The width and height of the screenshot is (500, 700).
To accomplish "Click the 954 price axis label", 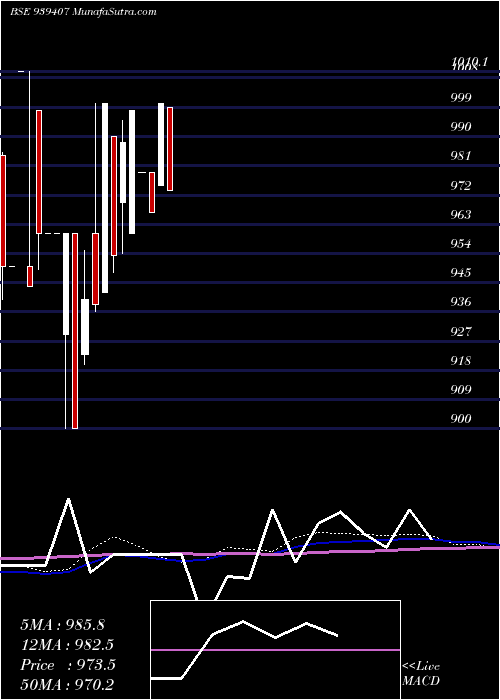I will (461, 244).
